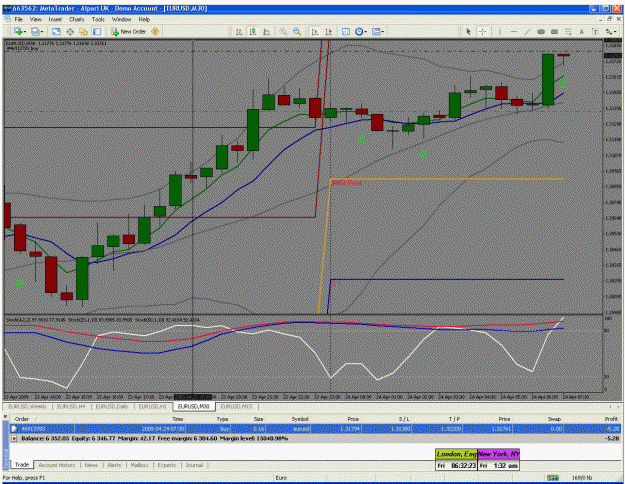Expand the New Chart dropdown arrow
The height and width of the screenshot is (484, 625).
coord(25,31)
